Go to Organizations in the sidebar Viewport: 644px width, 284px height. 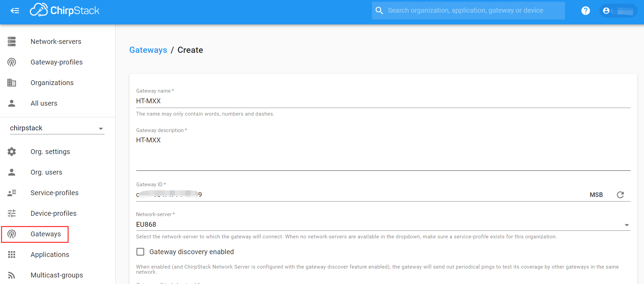click(x=52, y=83)
